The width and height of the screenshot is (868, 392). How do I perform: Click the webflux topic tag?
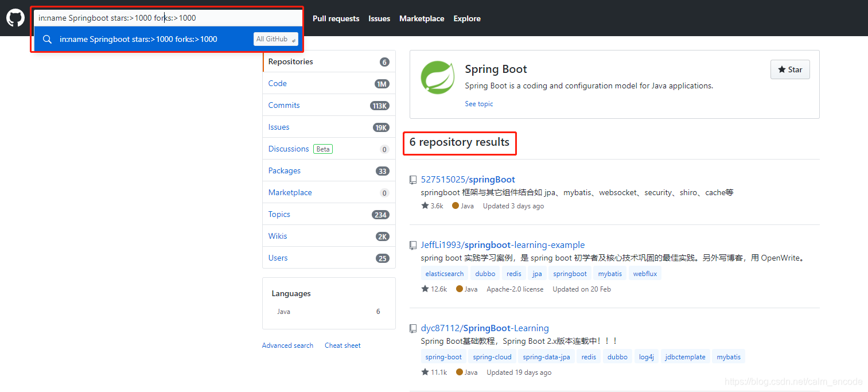645,274
